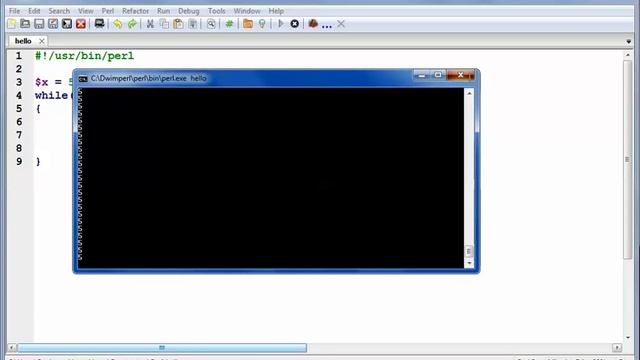Open the File menu

14,11
